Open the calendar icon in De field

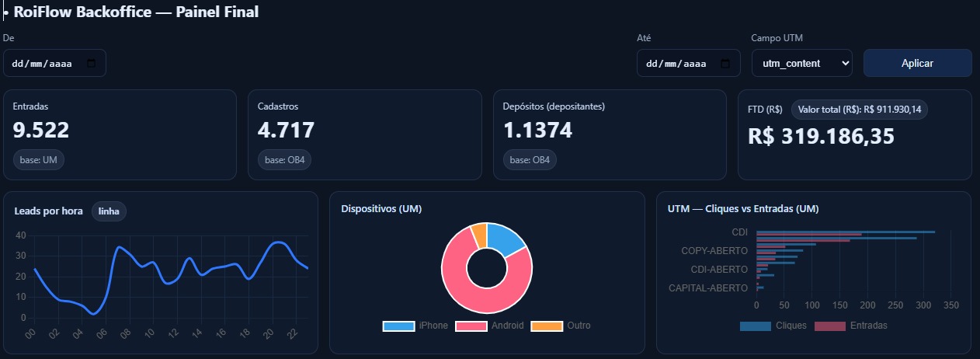tap(91, 64)
